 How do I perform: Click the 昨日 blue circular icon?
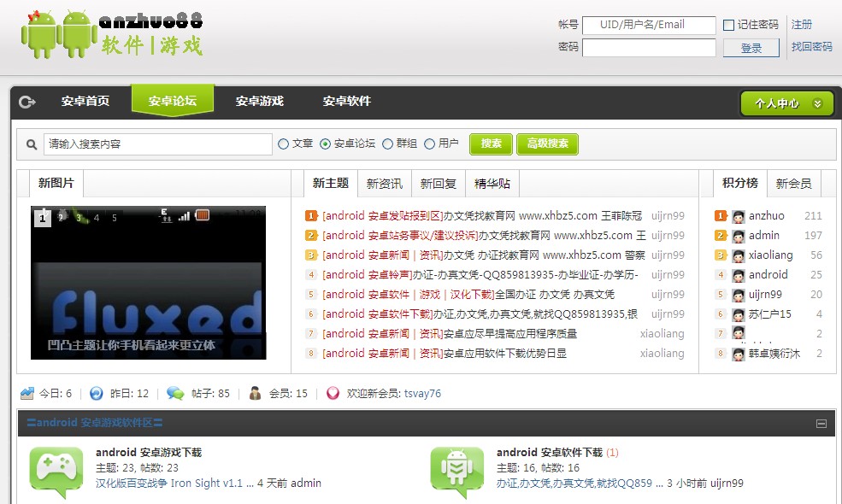pos(96,394)
